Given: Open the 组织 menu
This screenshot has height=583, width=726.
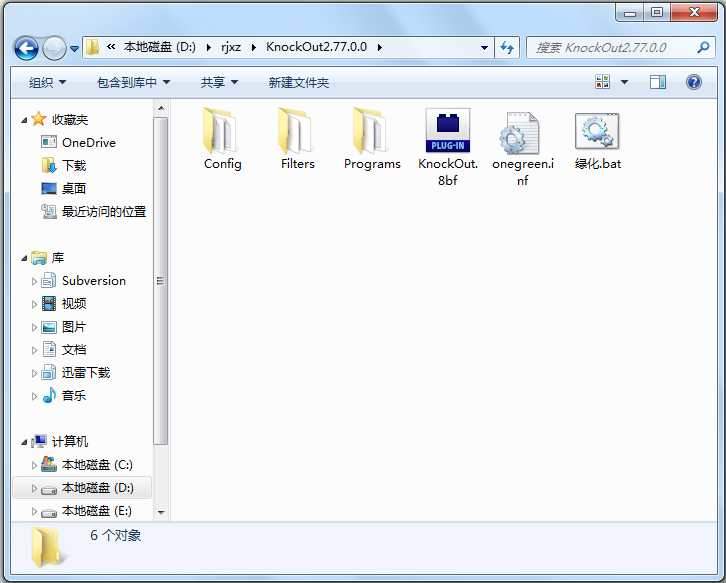Looking at the screenshot, I should [47, 82].
